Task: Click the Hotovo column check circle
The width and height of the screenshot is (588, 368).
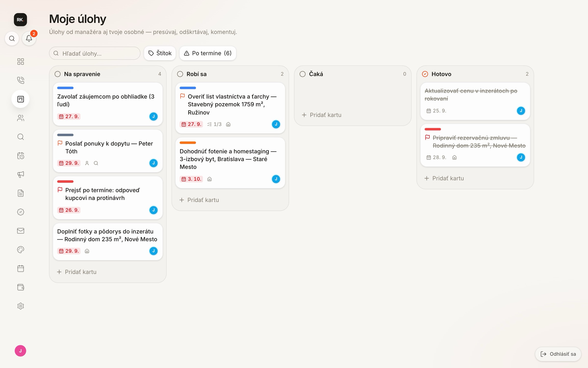Action: tap(425, 74)
